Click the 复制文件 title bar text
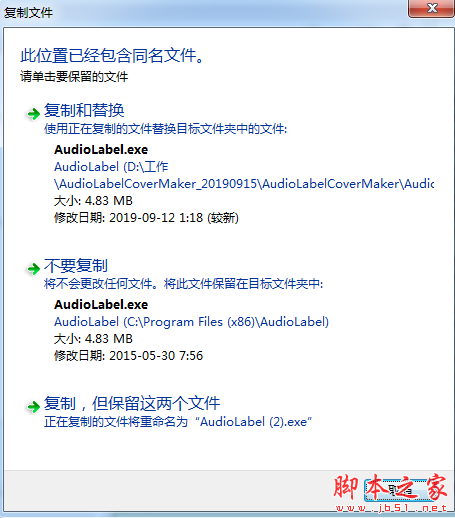Image resolution: width=455 pixels, height=518 pixels. click(x=28, y=13)
